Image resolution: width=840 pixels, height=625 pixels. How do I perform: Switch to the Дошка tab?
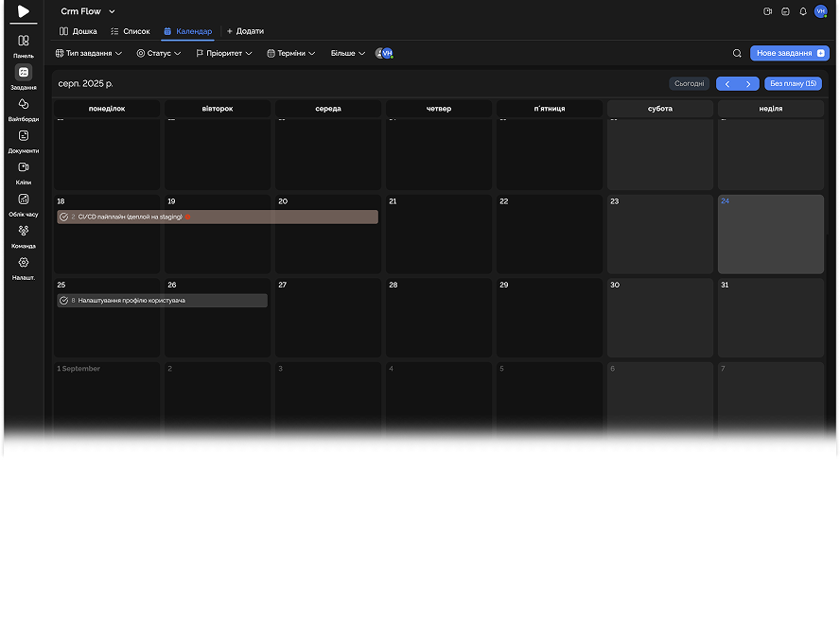79,31
